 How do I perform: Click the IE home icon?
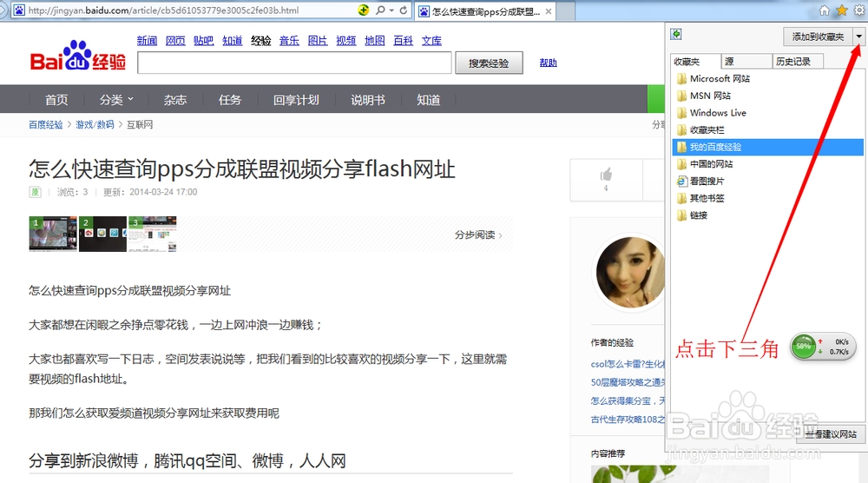click(x=825, y=10)
